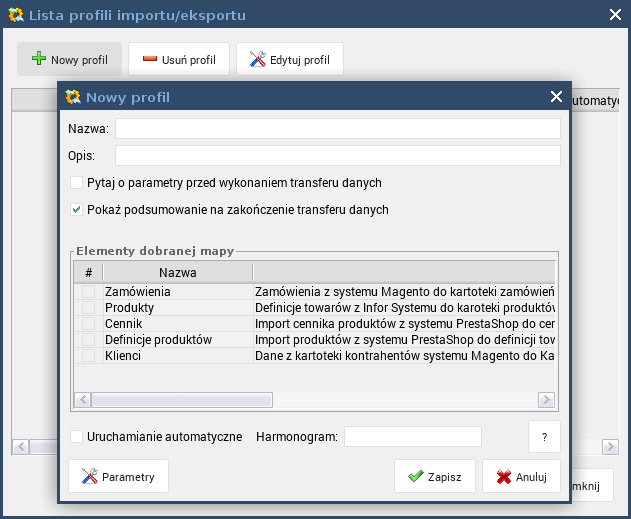Tick the Zamówienia row checkbox
The height and width of the screenshot is (519, 631).
click(89, 291)
